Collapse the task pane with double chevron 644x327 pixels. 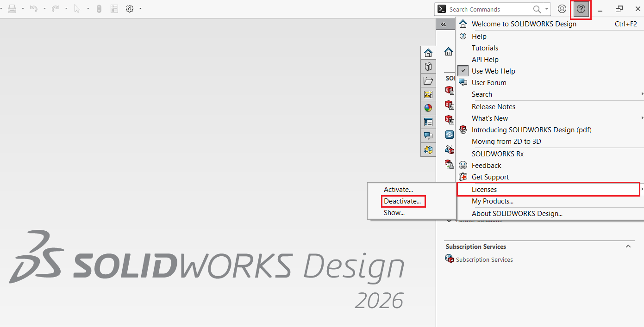pyautogui.click(x=444, y=24)
